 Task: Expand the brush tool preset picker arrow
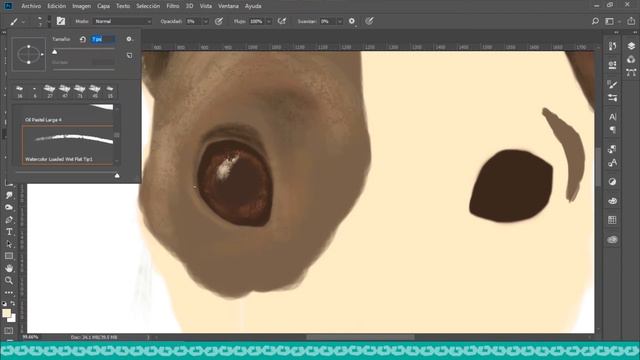[23, 22]
